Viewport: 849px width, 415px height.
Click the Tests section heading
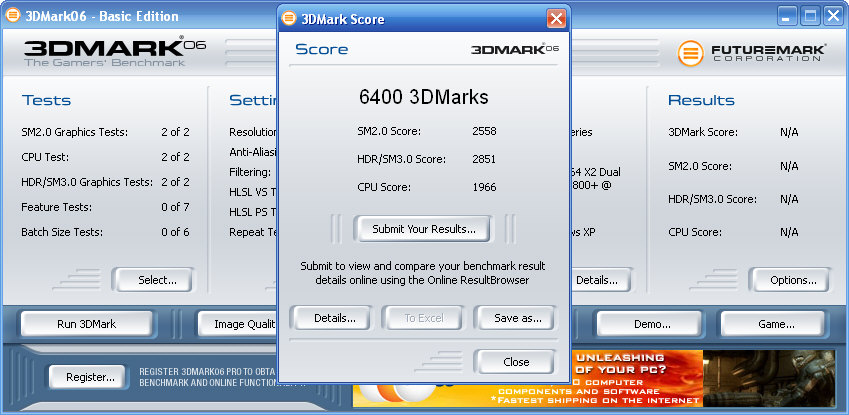pyautogui.click(x=47, y=100)
